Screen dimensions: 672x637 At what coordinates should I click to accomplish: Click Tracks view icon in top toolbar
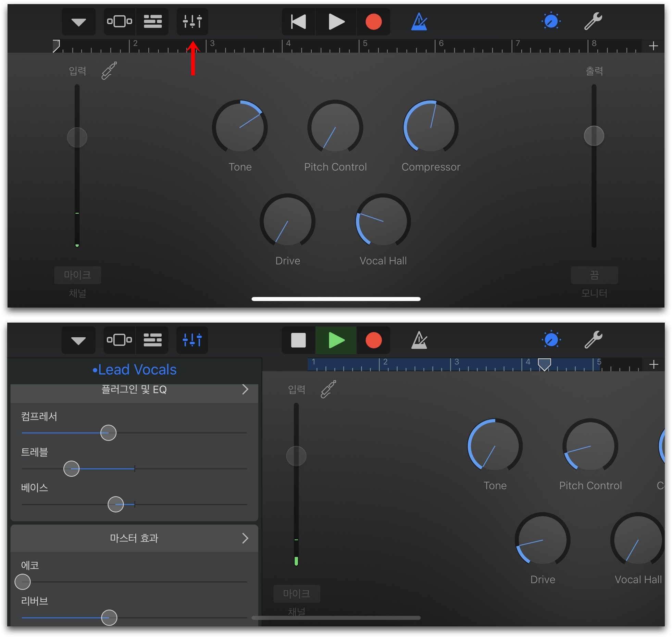[x=152, y=22]
